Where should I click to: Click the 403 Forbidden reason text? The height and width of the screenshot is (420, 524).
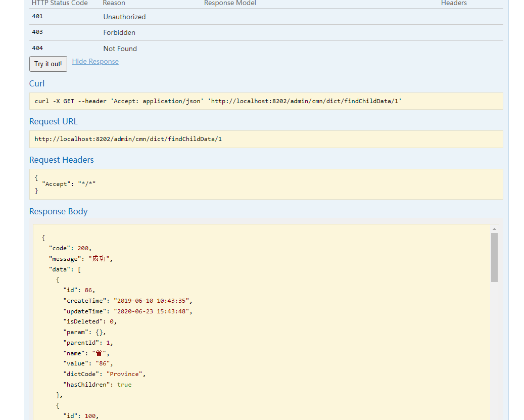(119, 32)
